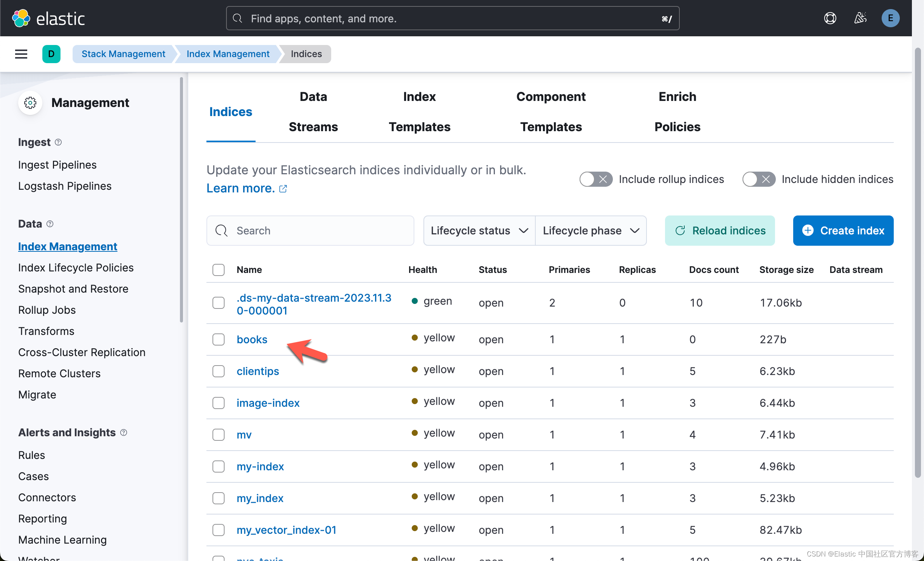
Task: Open the newsfeed celebration icon
Action: point(860,18)
